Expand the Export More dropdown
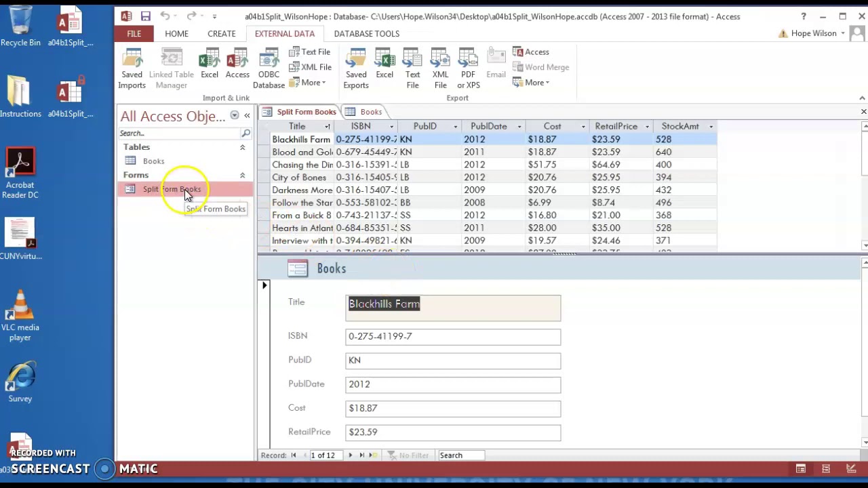The image size is (868, 488). coord(531,83)
